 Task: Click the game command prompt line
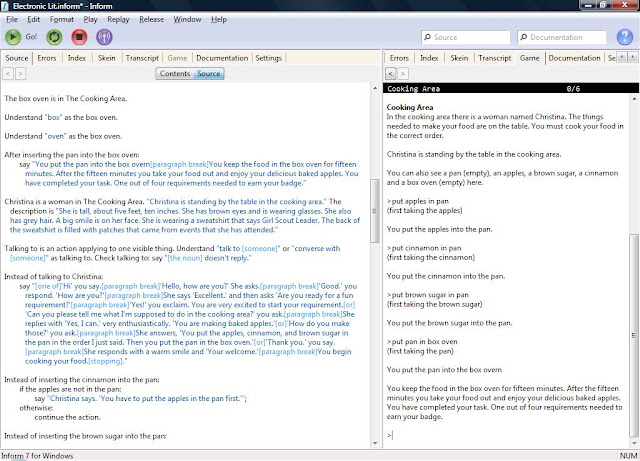coord(506,435)
